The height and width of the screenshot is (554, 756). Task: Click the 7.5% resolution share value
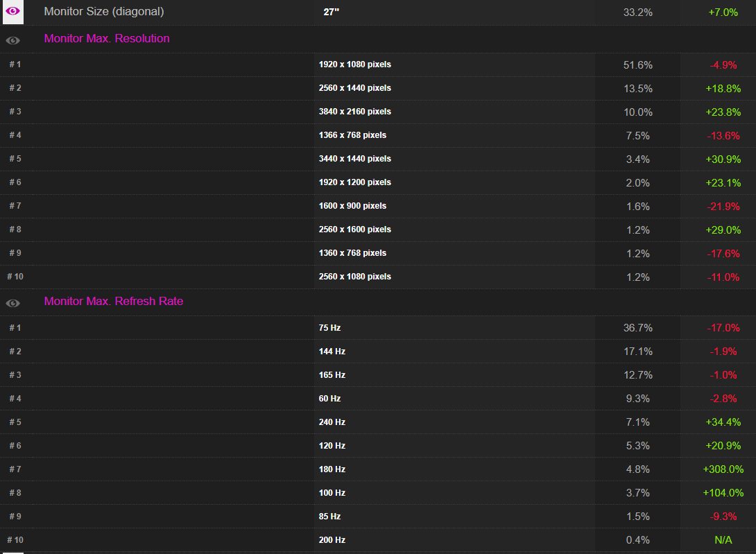click(x=637, y=136)
